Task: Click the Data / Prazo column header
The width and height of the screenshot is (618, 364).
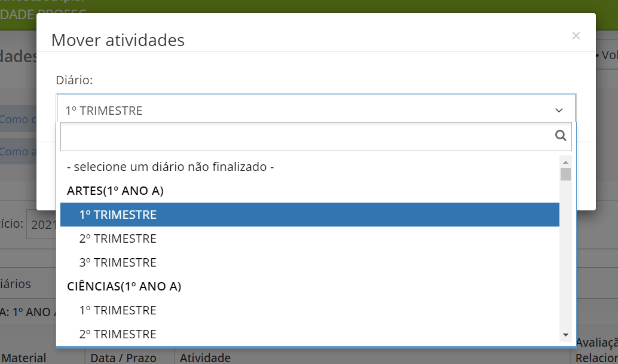Action: (x=123, y=357)
